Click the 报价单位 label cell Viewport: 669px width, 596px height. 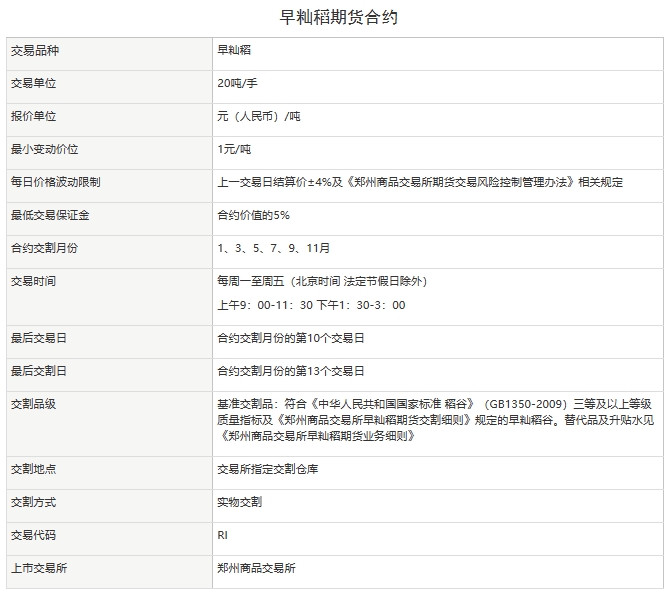[36, 116]
